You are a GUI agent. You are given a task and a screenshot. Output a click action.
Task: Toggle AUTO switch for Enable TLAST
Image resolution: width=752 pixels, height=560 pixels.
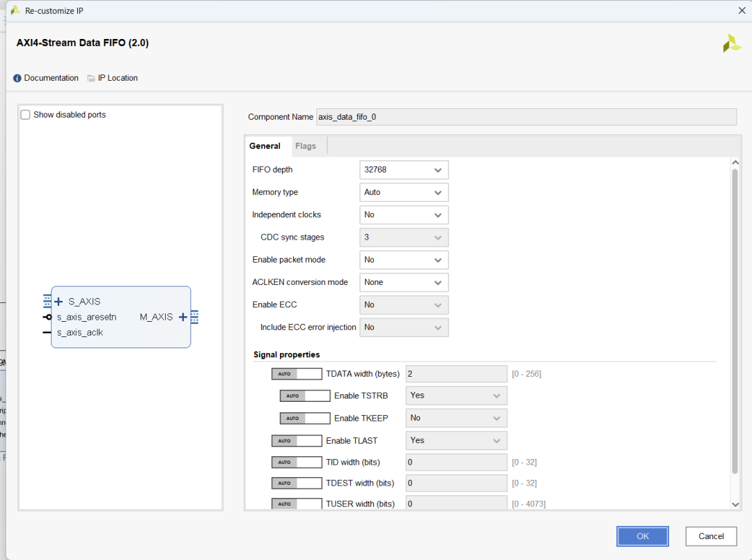297,441
